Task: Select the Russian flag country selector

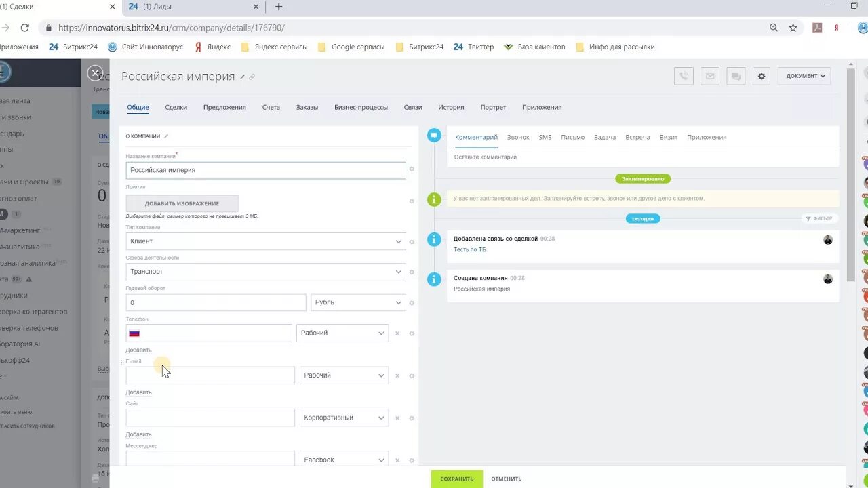Action: click(x=134, y=333)
